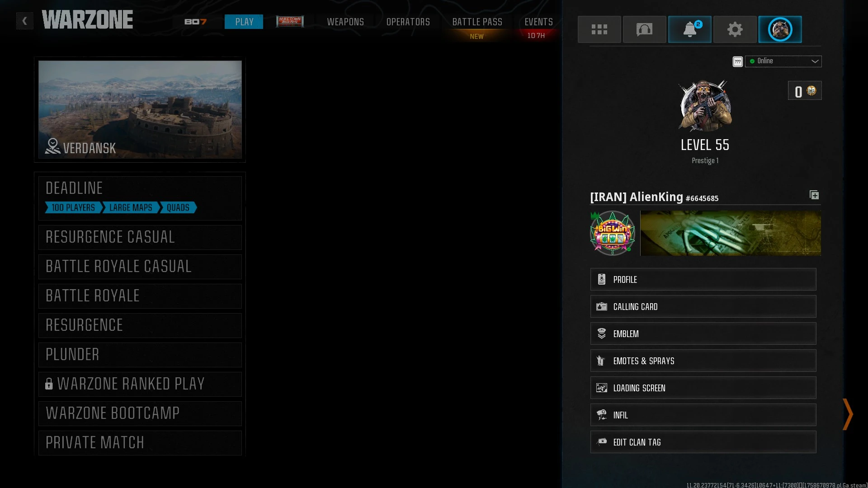
Task: Click the COD points balance counter
Action: pyautogui.click(x=804, y=91)
